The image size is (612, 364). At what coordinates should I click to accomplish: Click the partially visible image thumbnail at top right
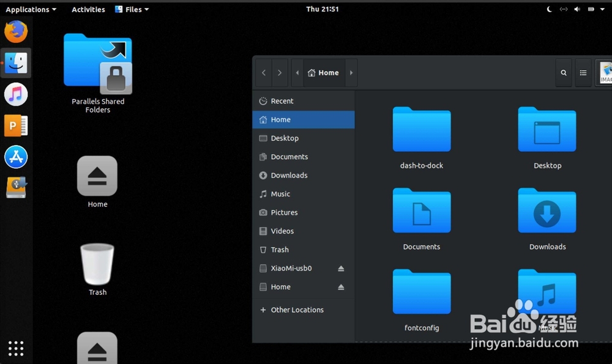click(x=605, y=73)
